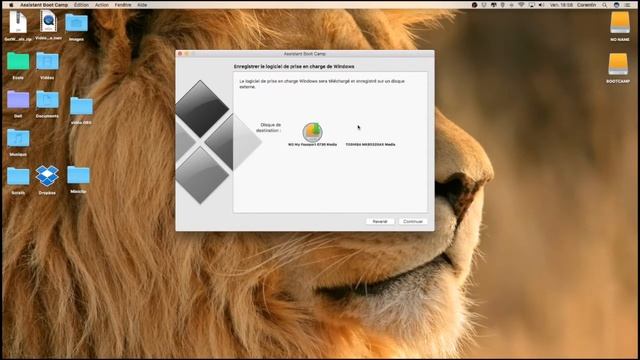Open the Action menu
Screen dimensions: 640x360
102,5
